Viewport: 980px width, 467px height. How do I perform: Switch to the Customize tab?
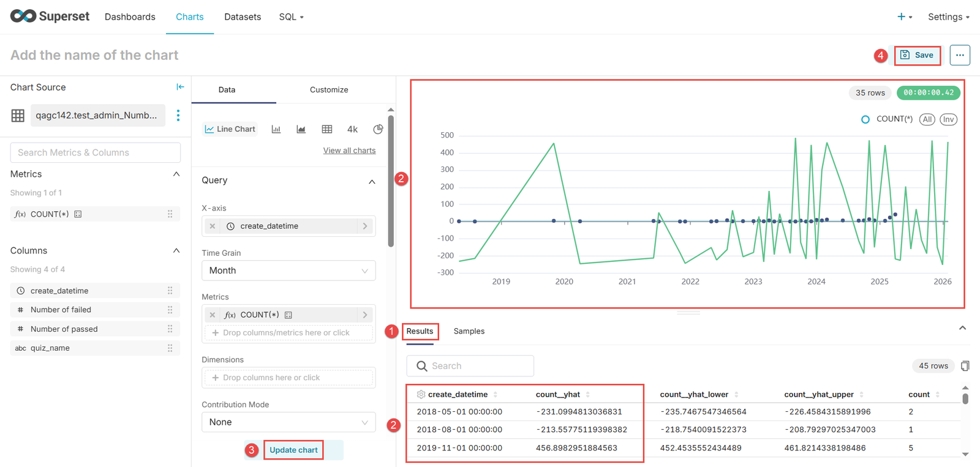[x=329, y=90]
